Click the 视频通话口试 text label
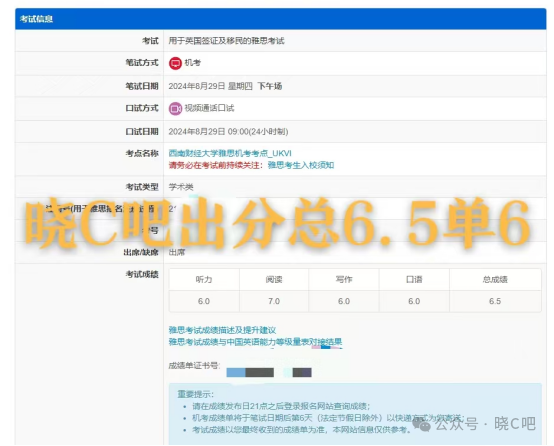The height and width of the screenshot is (446, 554). pos(209,108)
